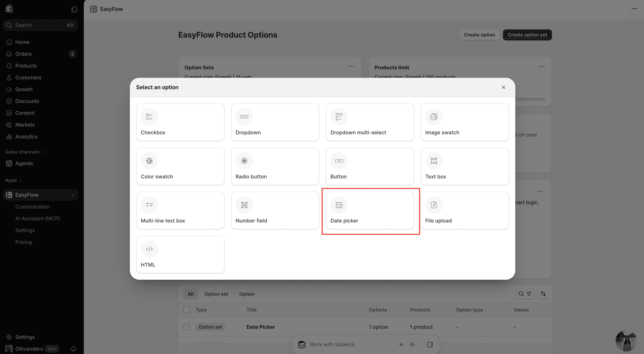The height and width of the screenshot is (354, 644).
Task: Choose the Dropdown option type
Action: click(275, 122)
